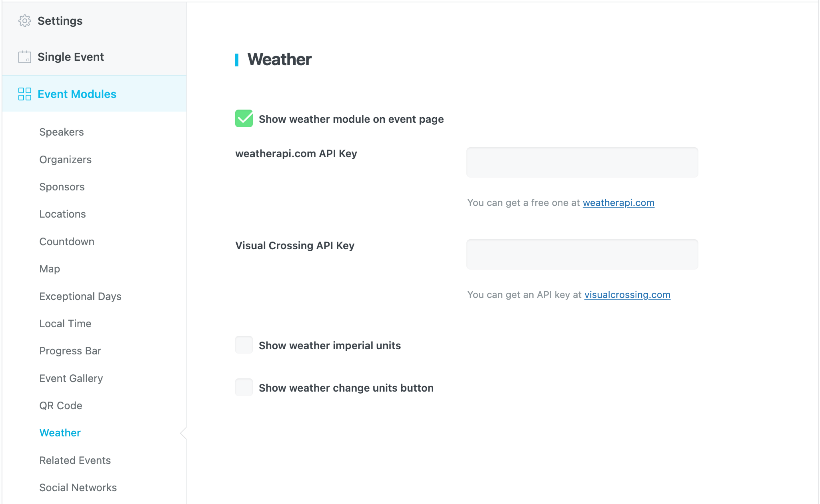Enable Show weather change units button checkbox
The image size is (820, 504).
tap(244, 388)
